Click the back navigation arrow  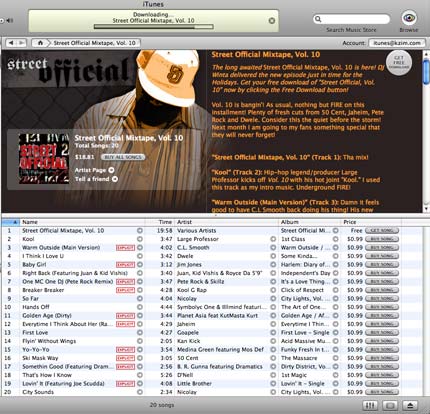(11, 43)
